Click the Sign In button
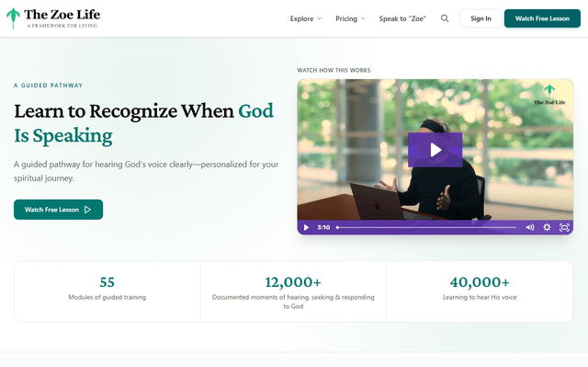 (481, 18)
